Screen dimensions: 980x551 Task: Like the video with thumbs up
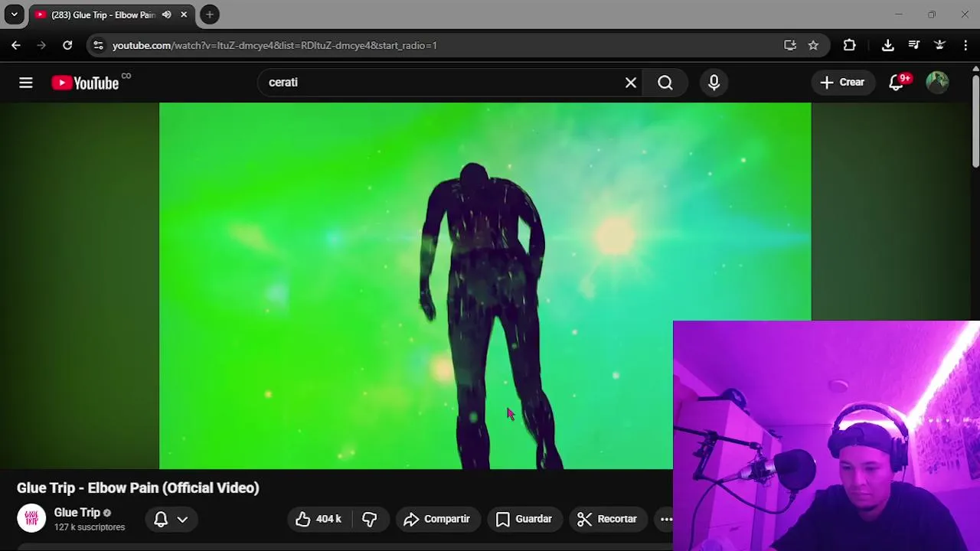click(318, 519)
